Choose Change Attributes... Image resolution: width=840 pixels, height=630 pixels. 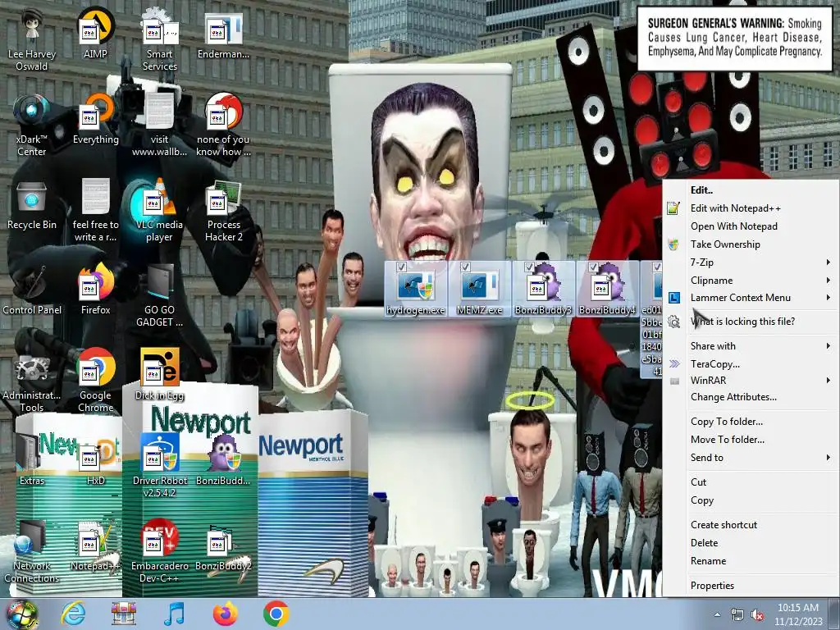coord(751,397)
